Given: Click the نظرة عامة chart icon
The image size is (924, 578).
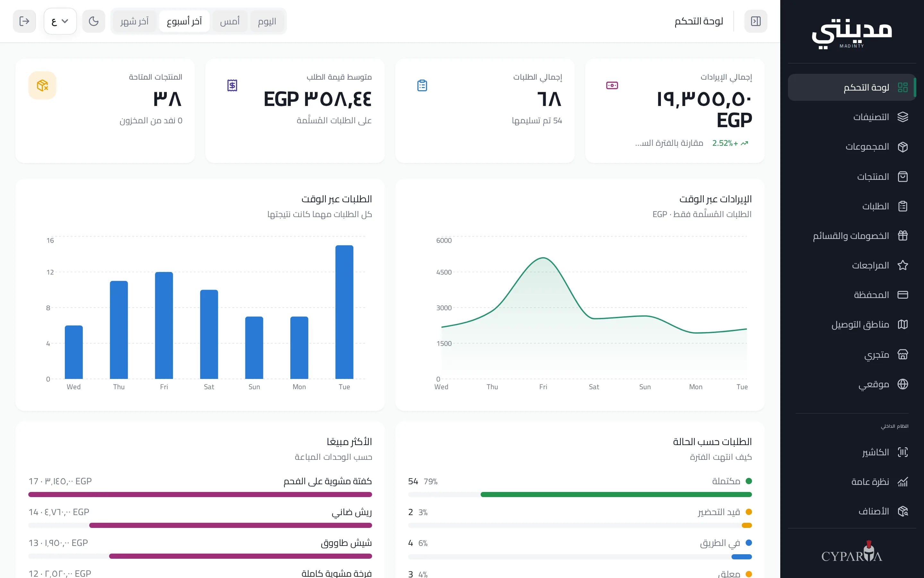Looking at the screenshot, I should pos(902,482).
